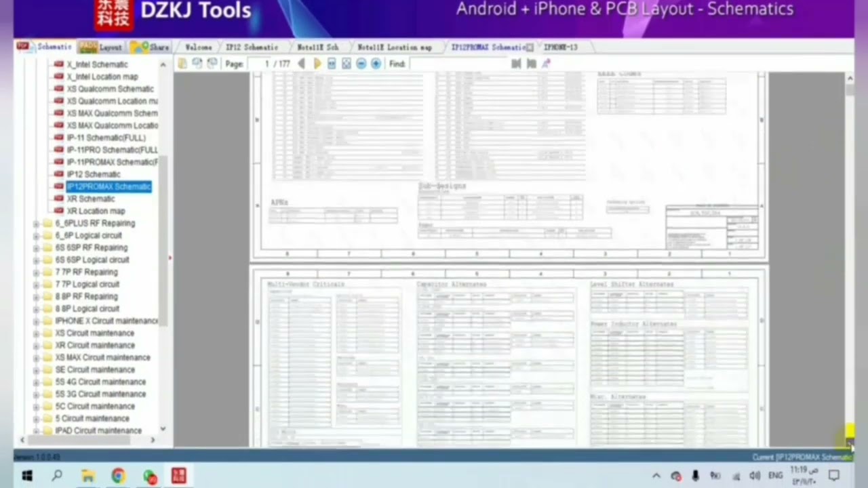Viewport: 868px width, 488px height.
Task: Switch to the Schematic panel tab
Action: (45, 47)
